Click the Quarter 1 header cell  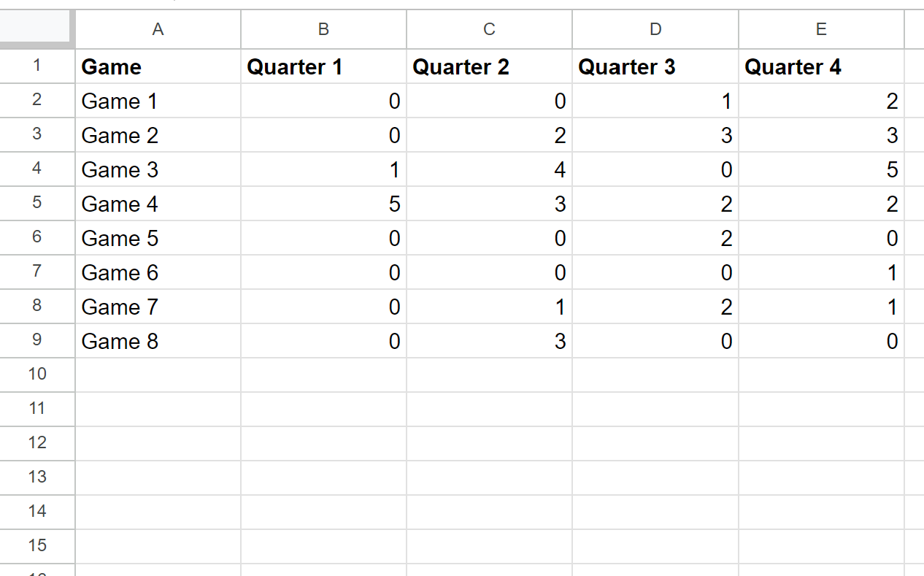point(323,66)
